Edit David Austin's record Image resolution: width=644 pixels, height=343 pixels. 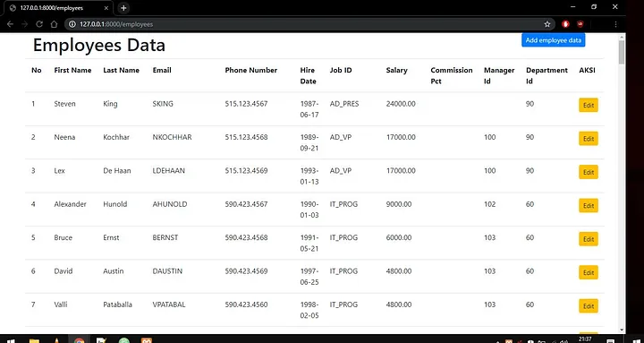(589, 272)
